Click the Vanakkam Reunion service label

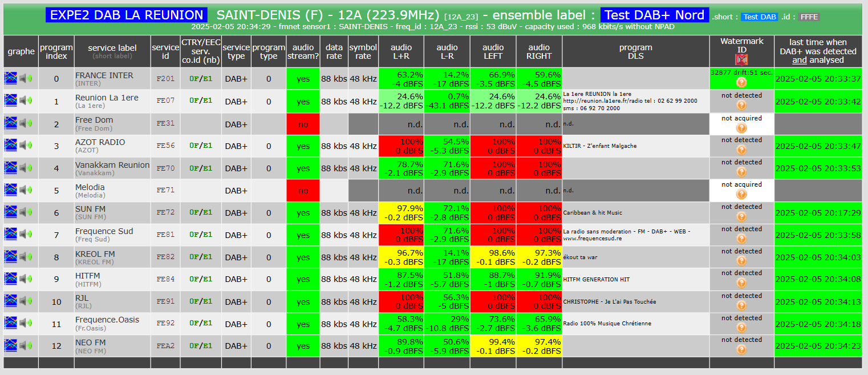112,165
